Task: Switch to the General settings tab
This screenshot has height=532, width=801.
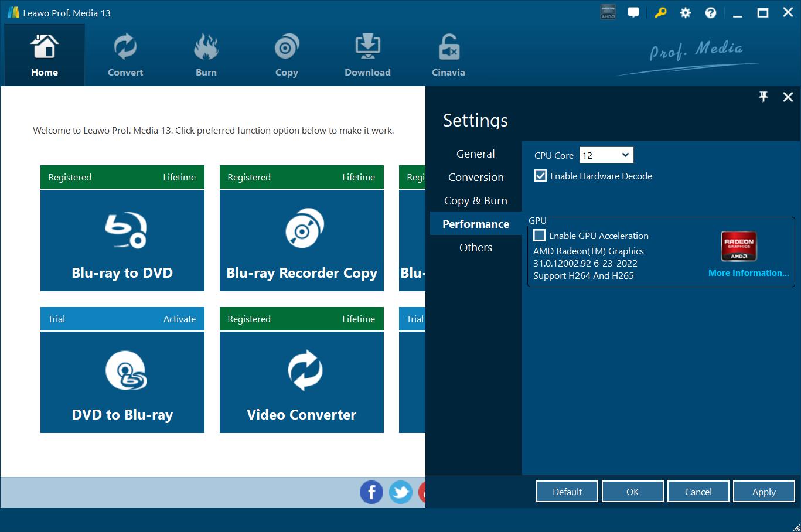Action: coord(475,154)
